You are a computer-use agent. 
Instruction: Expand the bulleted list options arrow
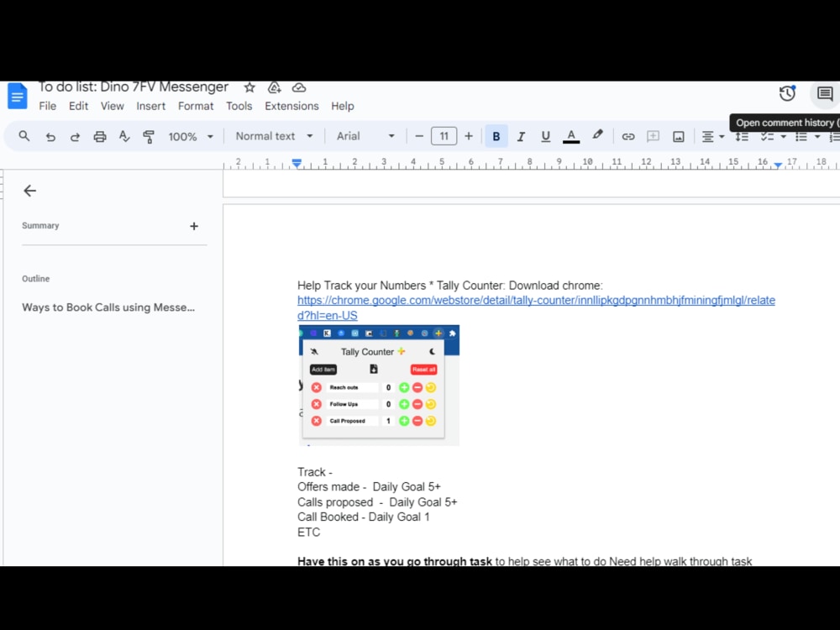(817, 137)
